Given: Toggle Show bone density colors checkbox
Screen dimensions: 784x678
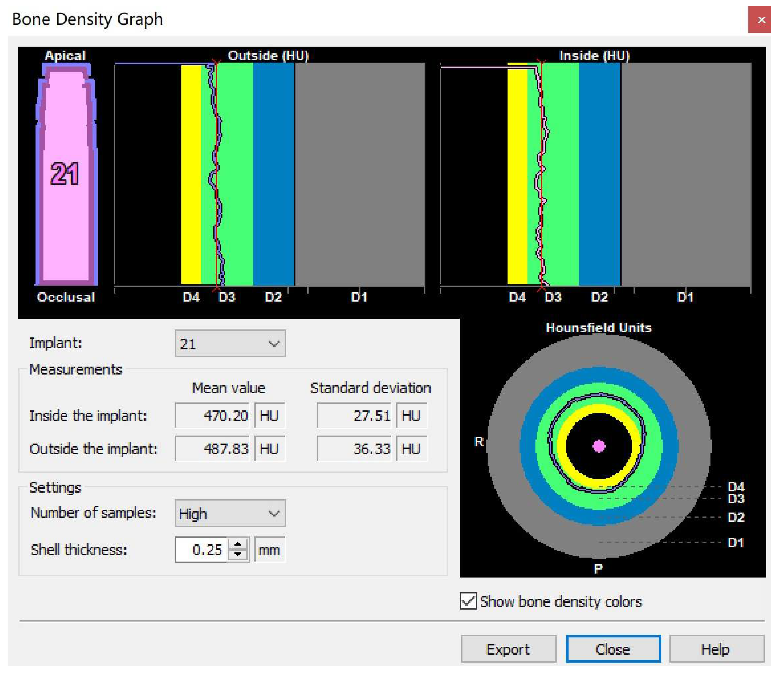Looking at the screenshot, I should click(x=468, y=601).
